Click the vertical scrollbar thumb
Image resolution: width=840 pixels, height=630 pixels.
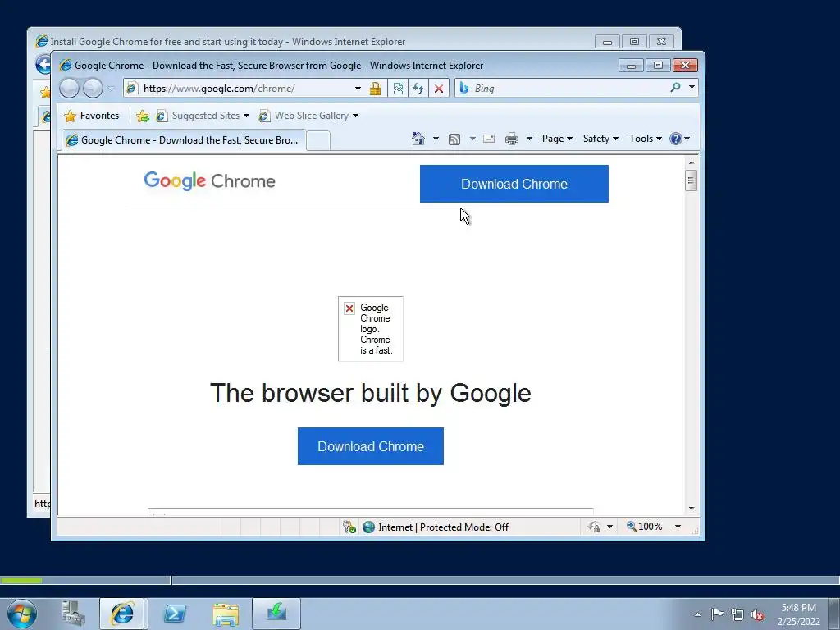tap(691, 180)
